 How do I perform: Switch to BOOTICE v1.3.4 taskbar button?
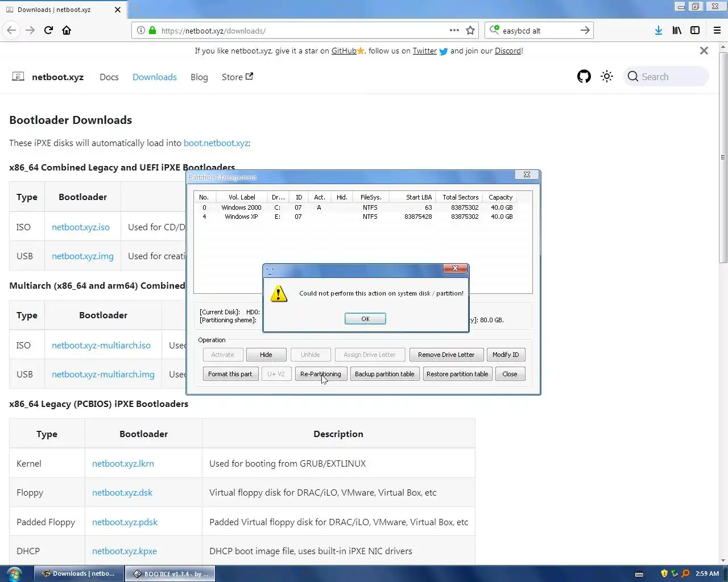171,573
